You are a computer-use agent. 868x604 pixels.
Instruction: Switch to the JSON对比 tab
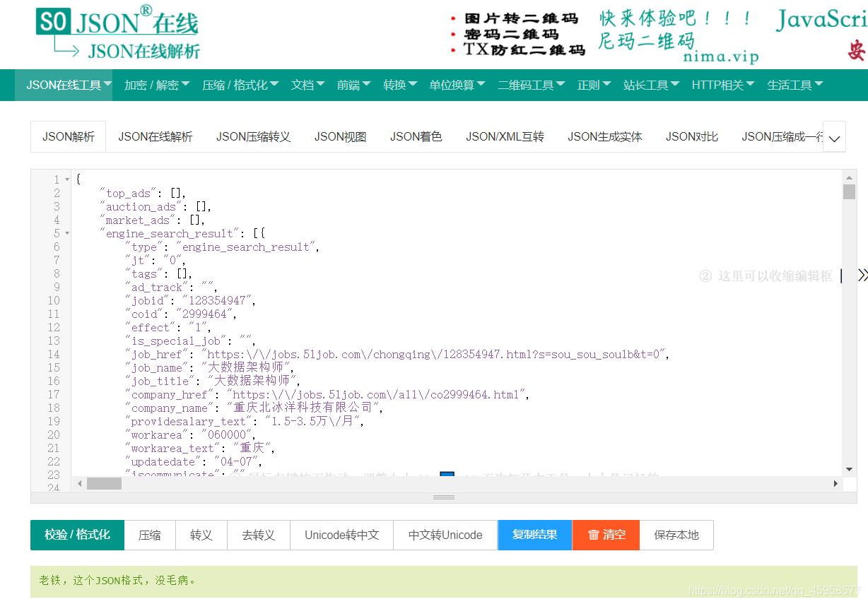point(692,136)
